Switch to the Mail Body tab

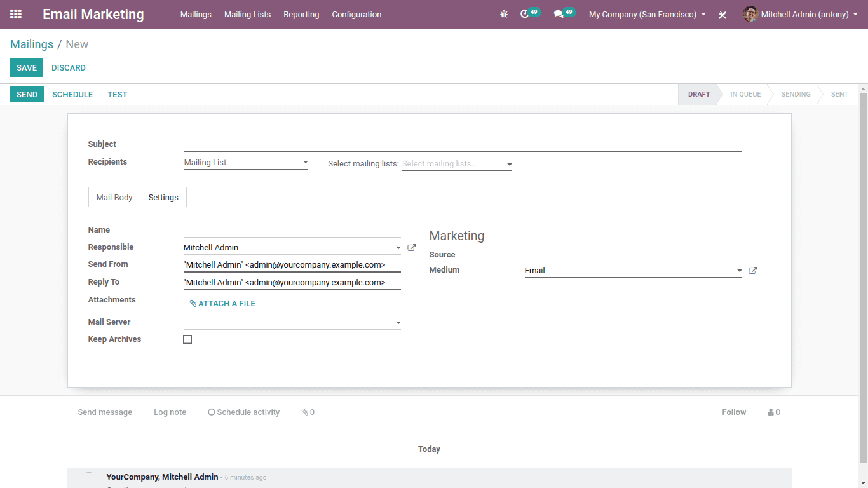coord(114,198)
